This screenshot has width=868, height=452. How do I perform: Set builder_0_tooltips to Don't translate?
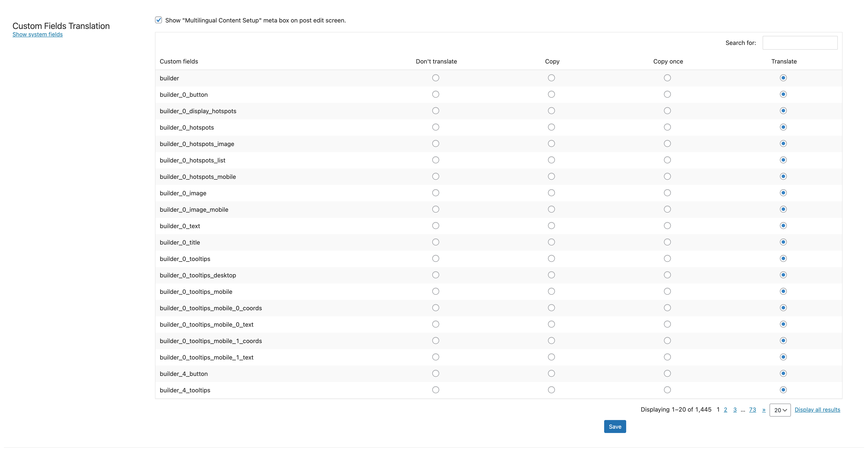pos(436,259)
